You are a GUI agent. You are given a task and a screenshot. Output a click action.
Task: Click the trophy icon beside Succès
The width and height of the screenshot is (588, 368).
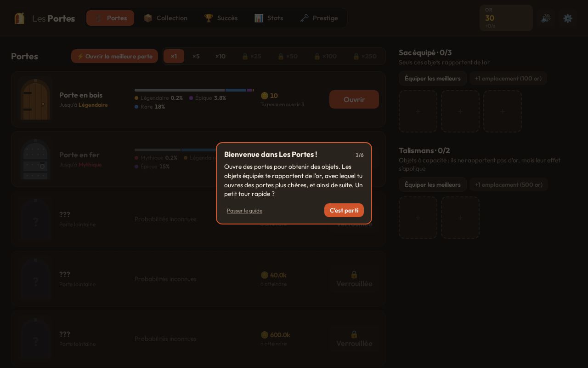coord(209,18)
